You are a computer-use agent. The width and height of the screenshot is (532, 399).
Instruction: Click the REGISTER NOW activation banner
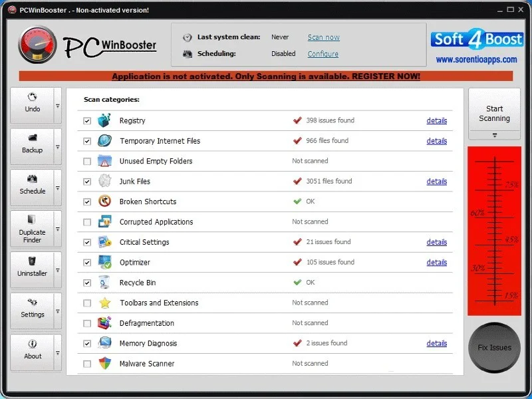coord(266,76)
